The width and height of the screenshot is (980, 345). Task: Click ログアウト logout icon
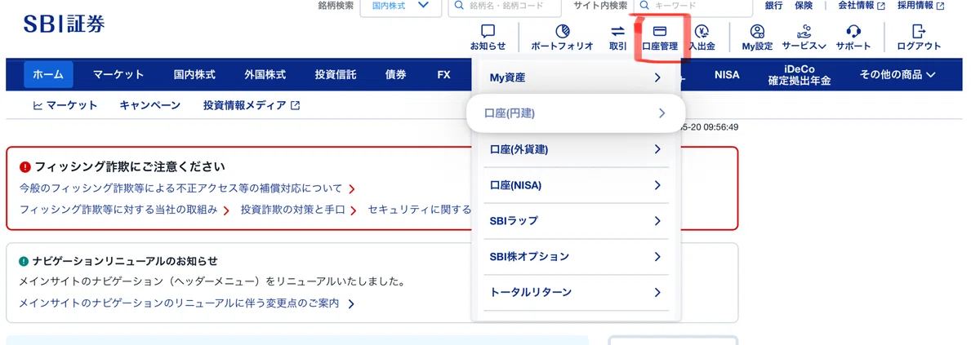pos(919,32)
